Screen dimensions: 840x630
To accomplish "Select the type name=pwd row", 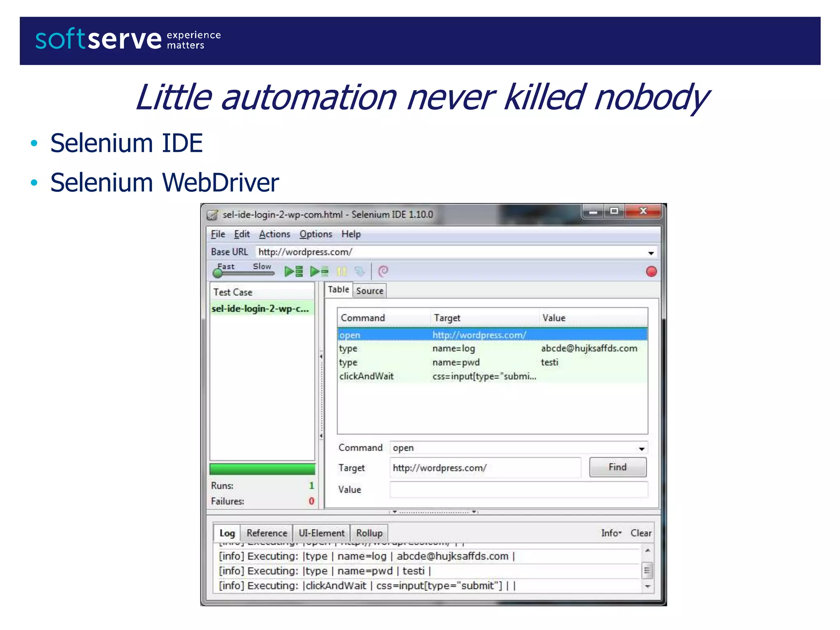I will point(493,362).
